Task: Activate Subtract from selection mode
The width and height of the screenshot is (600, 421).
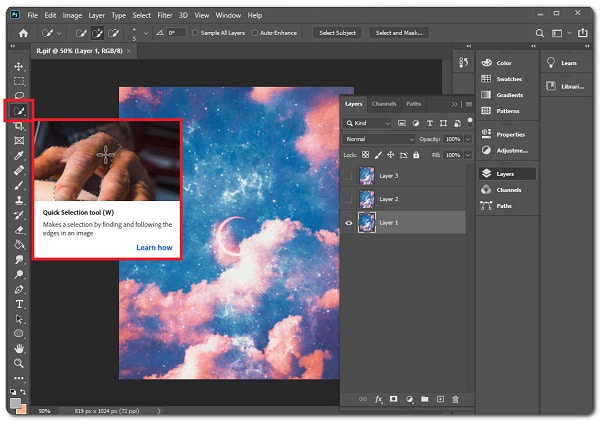Action: pos(114,33)
